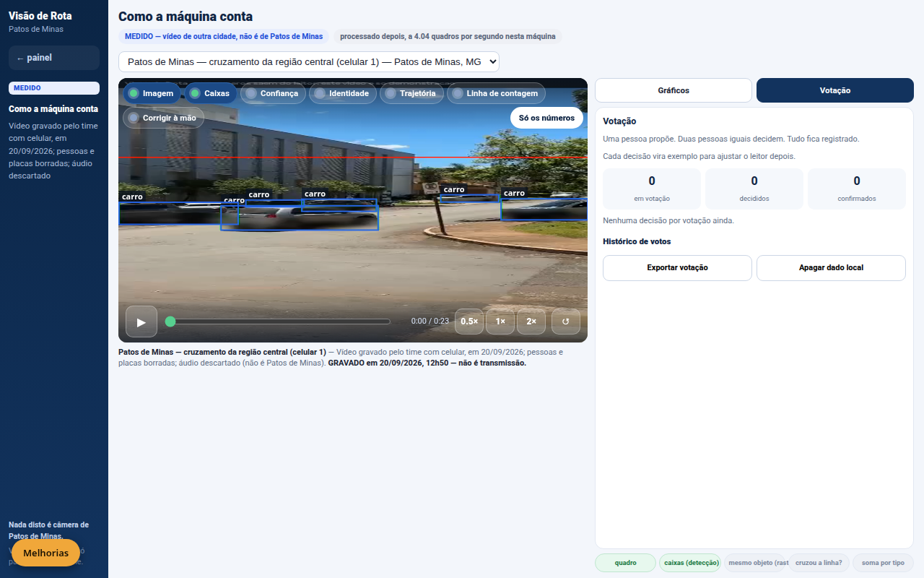Click the video progress slider handle

coord(170,322)
